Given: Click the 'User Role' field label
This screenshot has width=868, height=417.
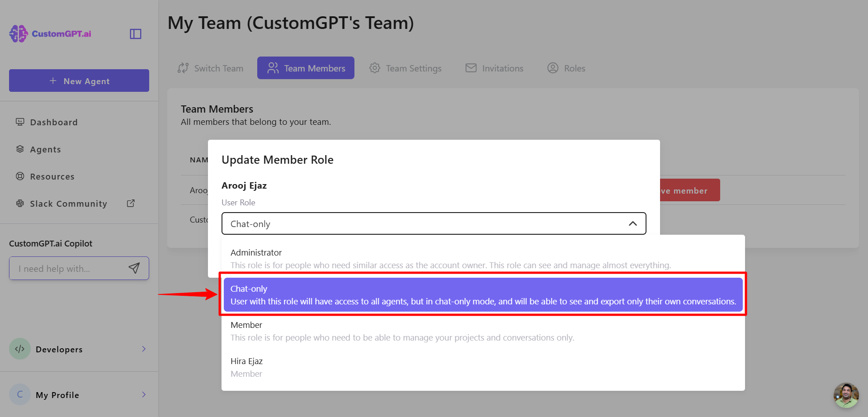Looking at the screenshot, I should click(238, 203).
